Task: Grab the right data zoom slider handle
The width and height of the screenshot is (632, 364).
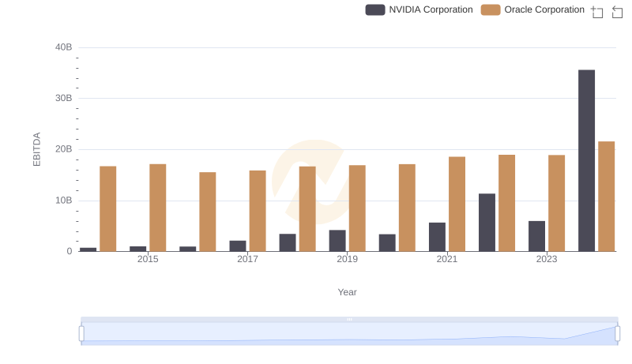Action: [618, 333]
